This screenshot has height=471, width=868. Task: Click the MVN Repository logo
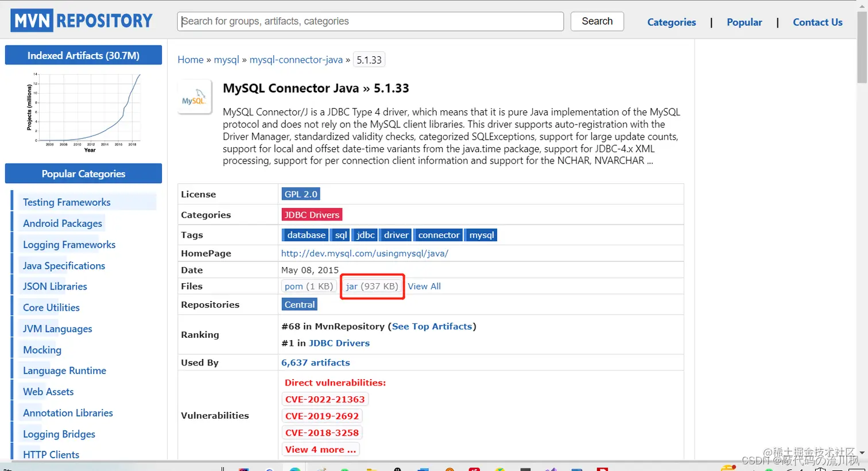click(82, 21)
